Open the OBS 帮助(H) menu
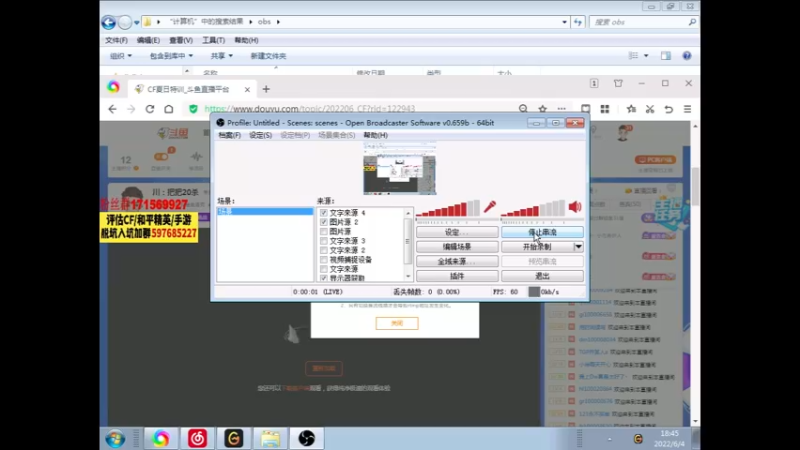 point(376,135)
